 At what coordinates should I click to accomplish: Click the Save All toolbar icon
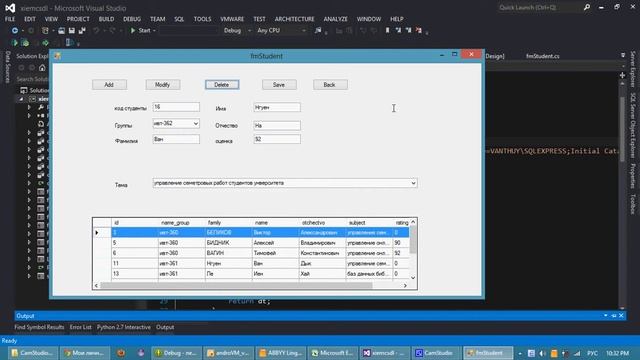point(82,31)
